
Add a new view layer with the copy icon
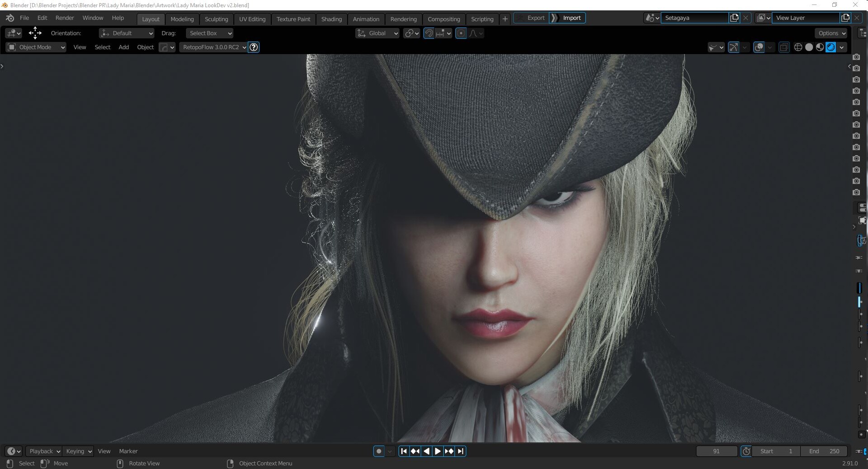click(x=845, y=18)
